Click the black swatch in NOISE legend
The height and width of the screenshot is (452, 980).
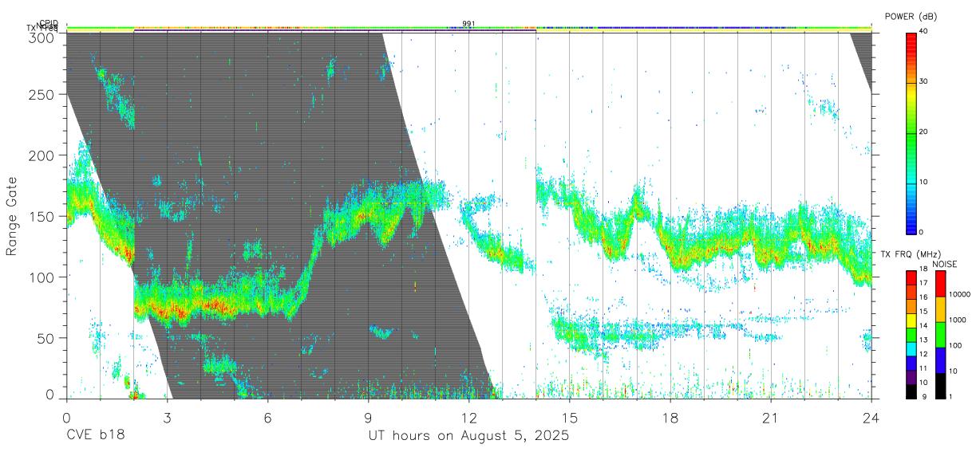point(940,385)
